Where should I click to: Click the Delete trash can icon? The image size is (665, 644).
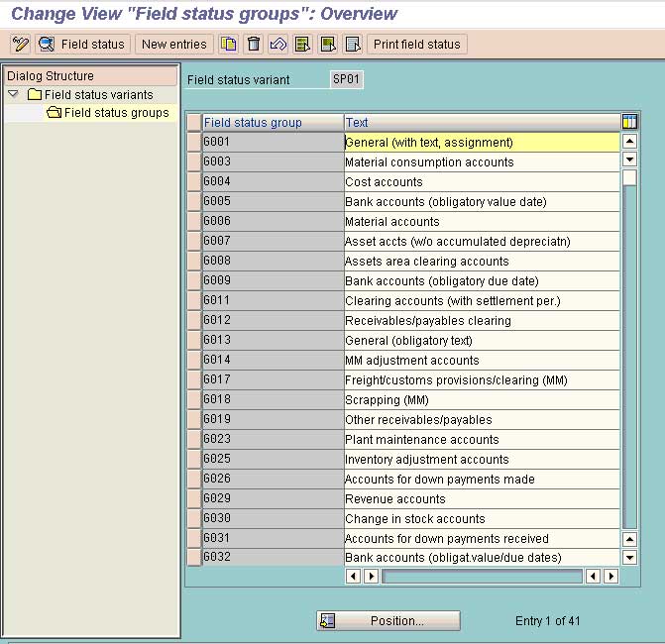click(254, 45)
